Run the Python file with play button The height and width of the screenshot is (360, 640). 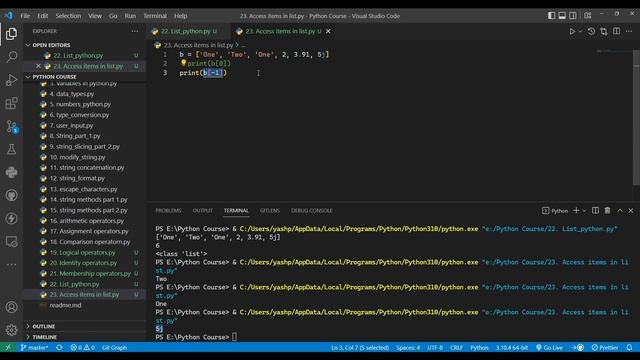coord(572,31)
